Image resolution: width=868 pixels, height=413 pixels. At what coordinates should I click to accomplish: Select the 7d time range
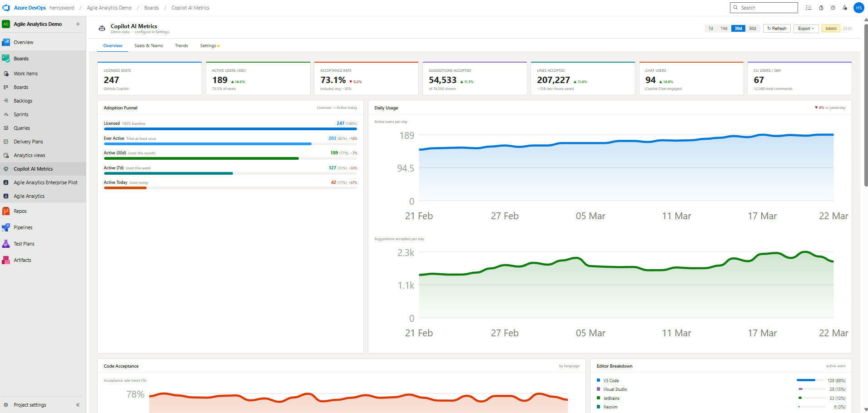click(x=710, y=28)
